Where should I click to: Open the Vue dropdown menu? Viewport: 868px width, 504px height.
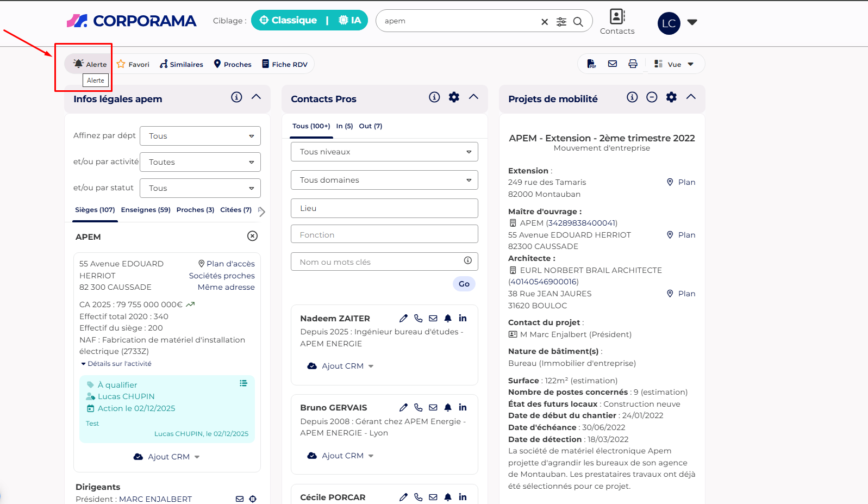(x=674, y=64)
